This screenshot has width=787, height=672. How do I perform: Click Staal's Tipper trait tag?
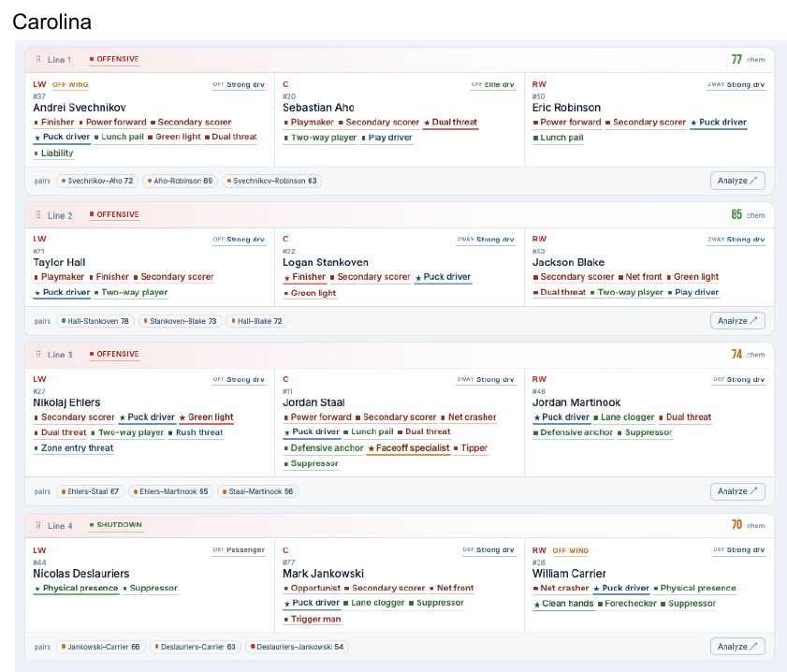[471, 448]
